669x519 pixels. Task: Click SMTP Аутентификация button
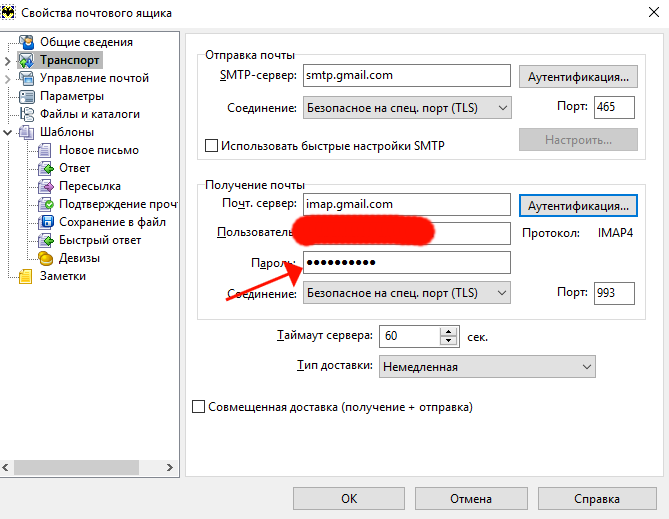click(x=578, y=77)
